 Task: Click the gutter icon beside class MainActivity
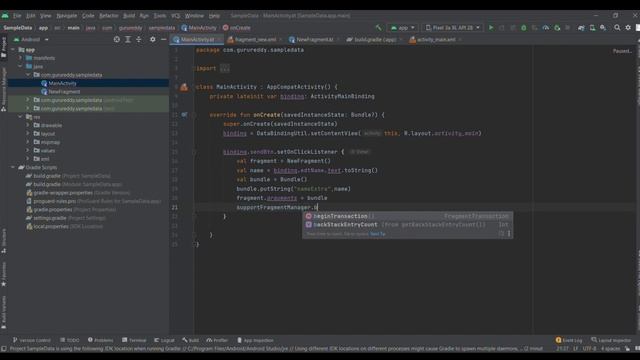(x=184, y=87)
